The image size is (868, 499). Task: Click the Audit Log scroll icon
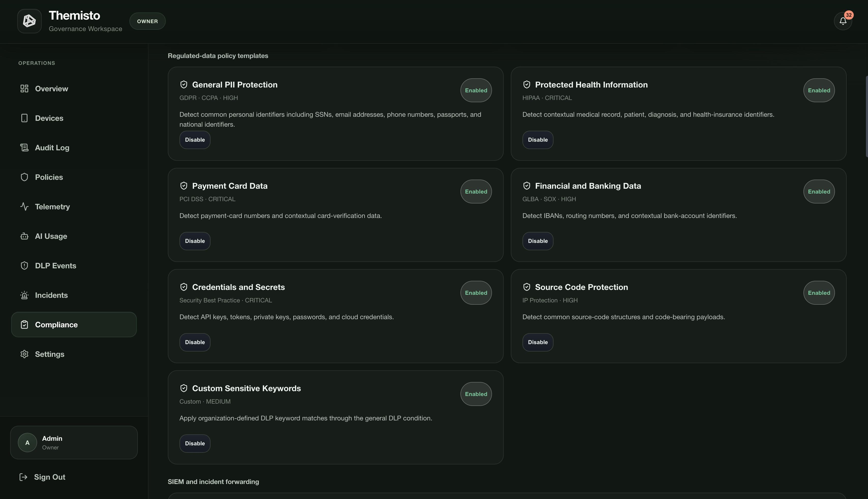point(24,148)
